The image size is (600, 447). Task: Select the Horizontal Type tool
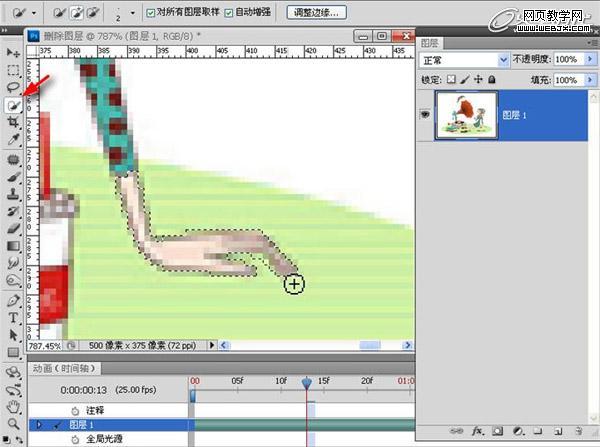(13, 318)
